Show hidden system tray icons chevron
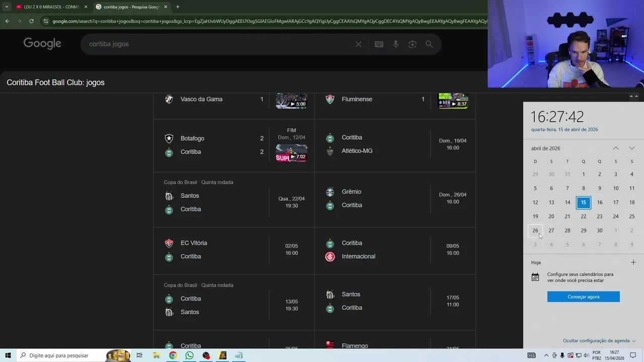This screenshot has width=644, height=362. pyautogui.click(x=546, y=355)
